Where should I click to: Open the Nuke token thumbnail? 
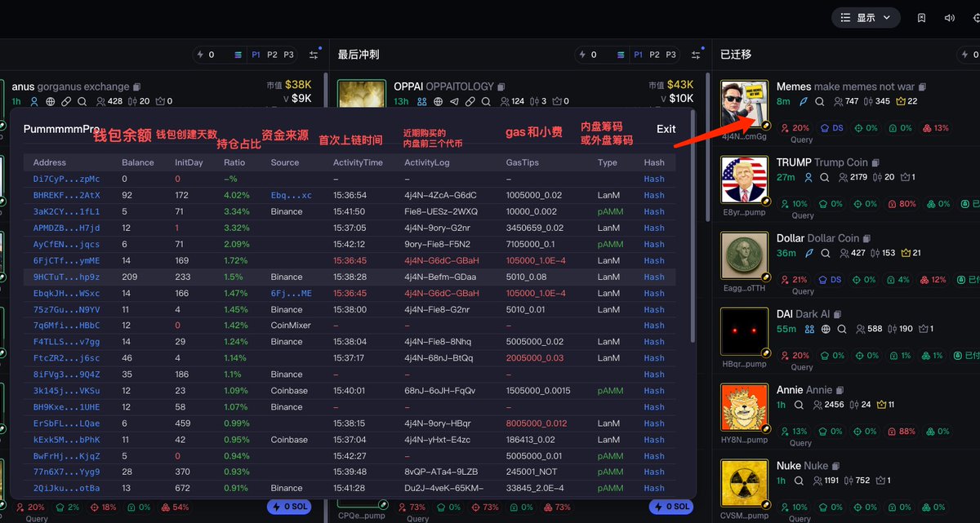click(x=746, y=483)
